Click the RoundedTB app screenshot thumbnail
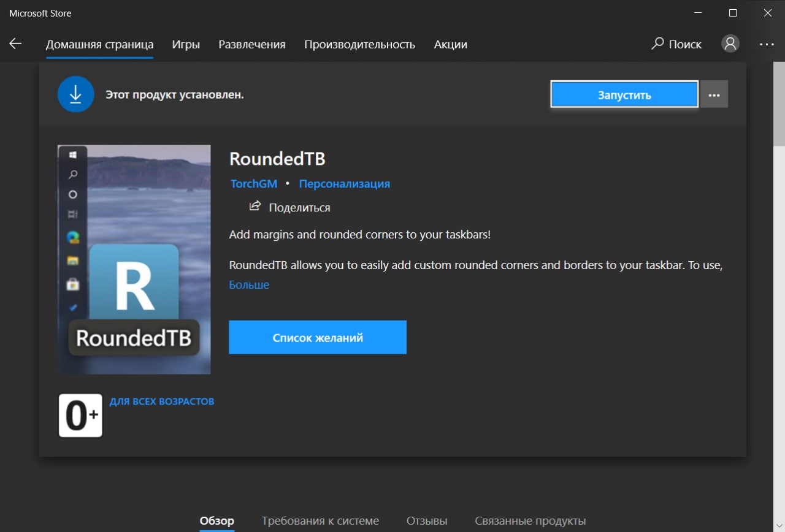Image resolution: width=785 pixels, height=532 pixels. click(x=134, y=259)
